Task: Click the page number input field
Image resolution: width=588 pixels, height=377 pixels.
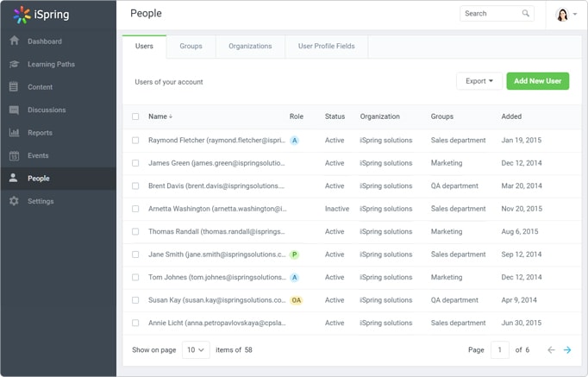Action: pos(500,349)
